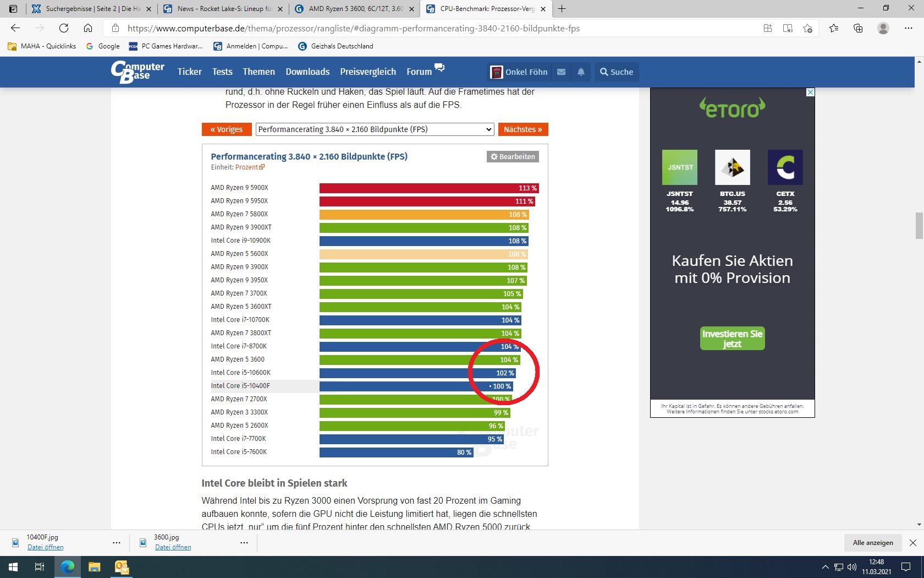
Task: Open PC Games Hardware bookmark
Action: [166, 46]
